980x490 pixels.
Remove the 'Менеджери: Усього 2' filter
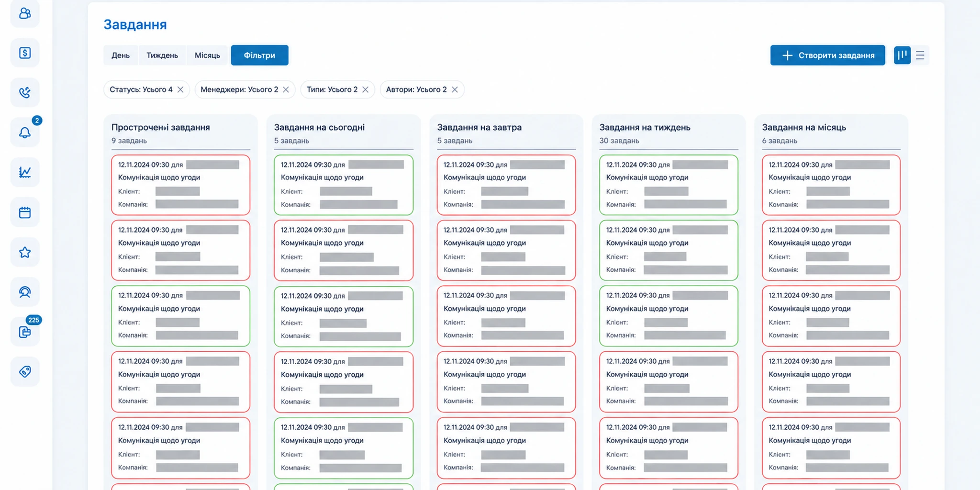click(x=286, y=89)
